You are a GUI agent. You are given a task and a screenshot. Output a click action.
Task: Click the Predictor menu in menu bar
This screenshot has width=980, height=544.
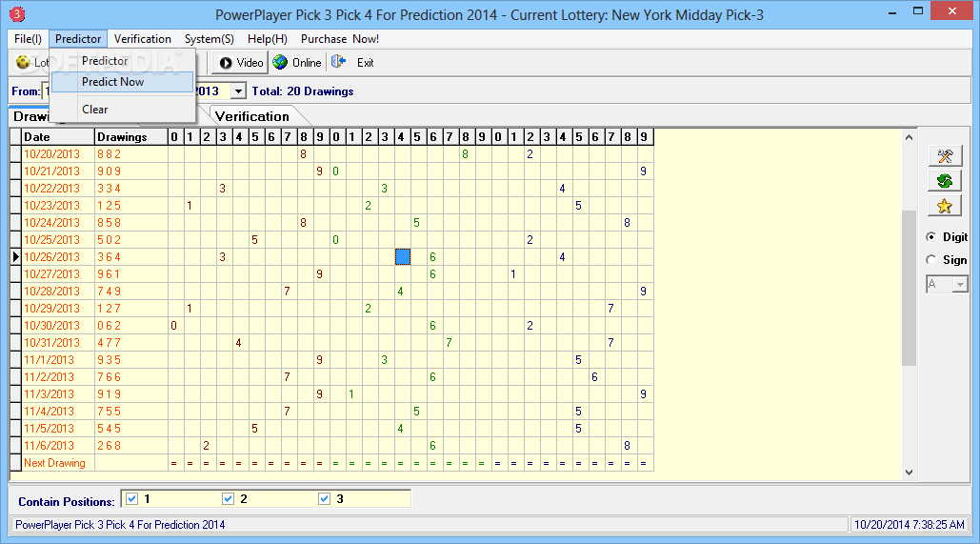coord(78,39)
